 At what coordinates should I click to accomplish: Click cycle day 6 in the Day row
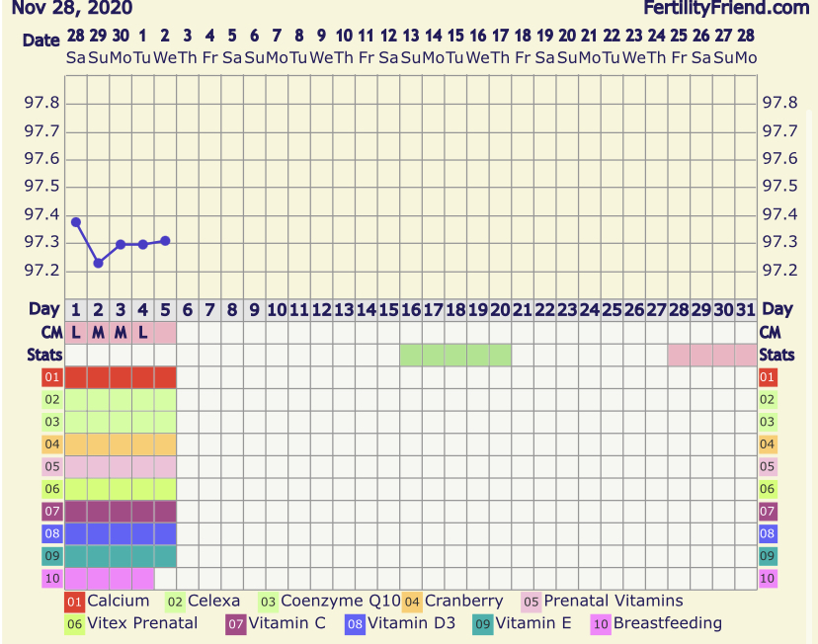pyautogui.click(x=188, y=310)
